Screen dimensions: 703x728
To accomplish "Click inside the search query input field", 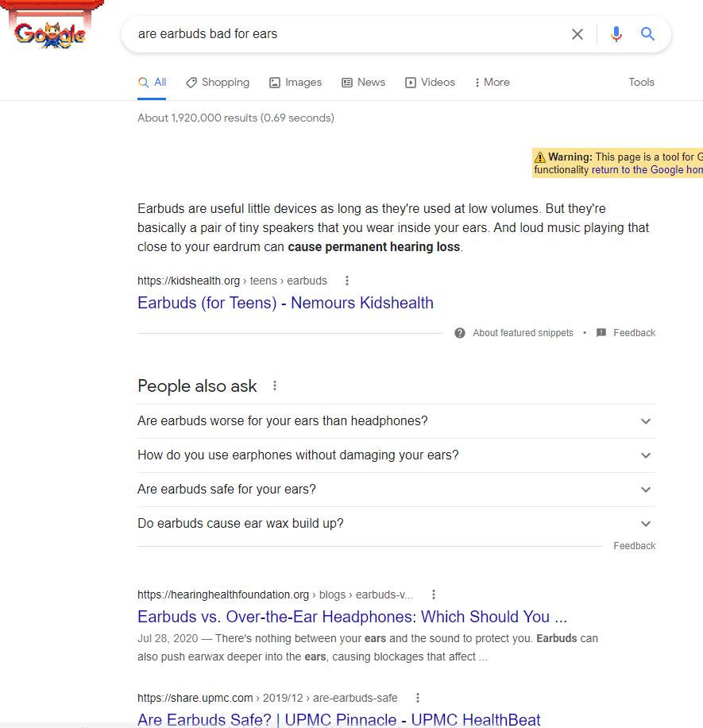I will coord(348,34).
